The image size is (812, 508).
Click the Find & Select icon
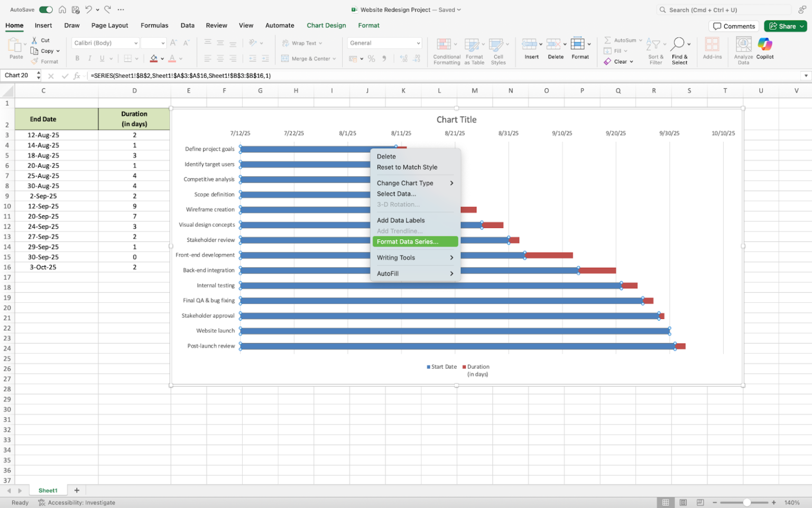coord(680,50)
